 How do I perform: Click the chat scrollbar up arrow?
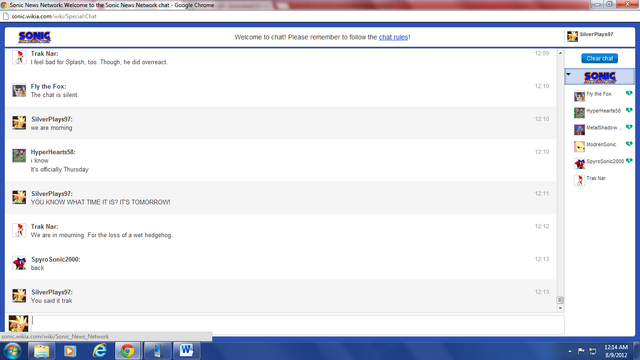tap(560, 53)
